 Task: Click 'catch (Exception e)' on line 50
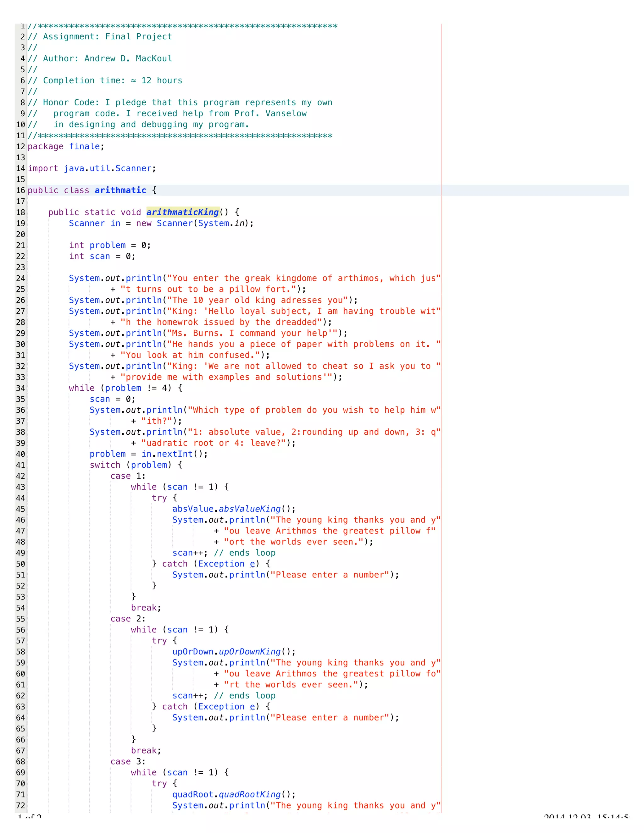[x=211, y=564]
